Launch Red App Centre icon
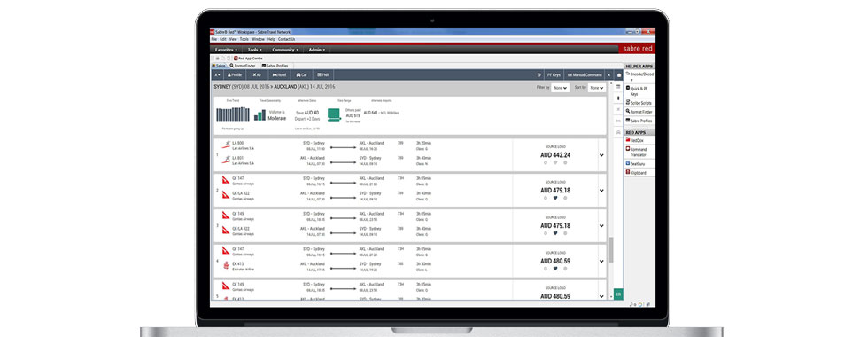868x337 pixels. point(248,58)
